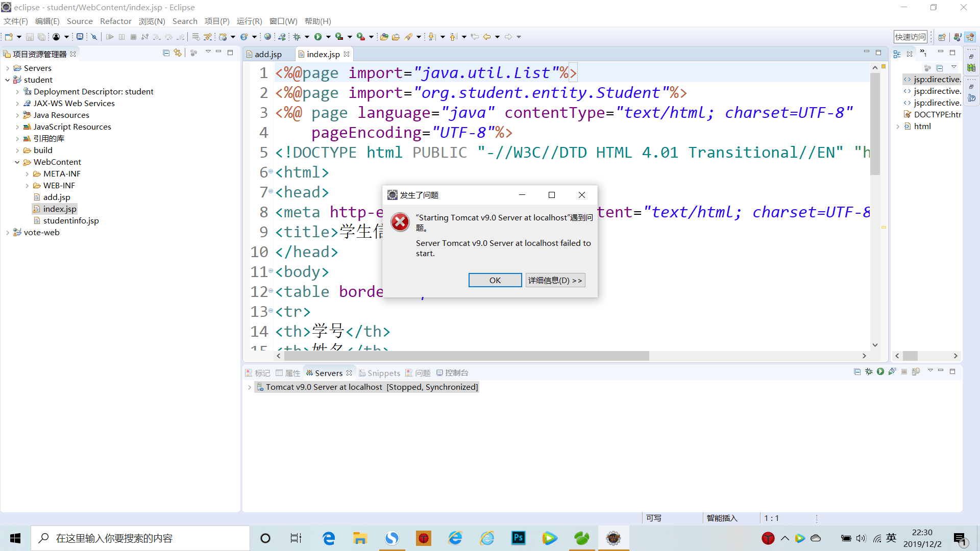
Task: Select add.jsp in Project Explorer tree
Action: 57,197
